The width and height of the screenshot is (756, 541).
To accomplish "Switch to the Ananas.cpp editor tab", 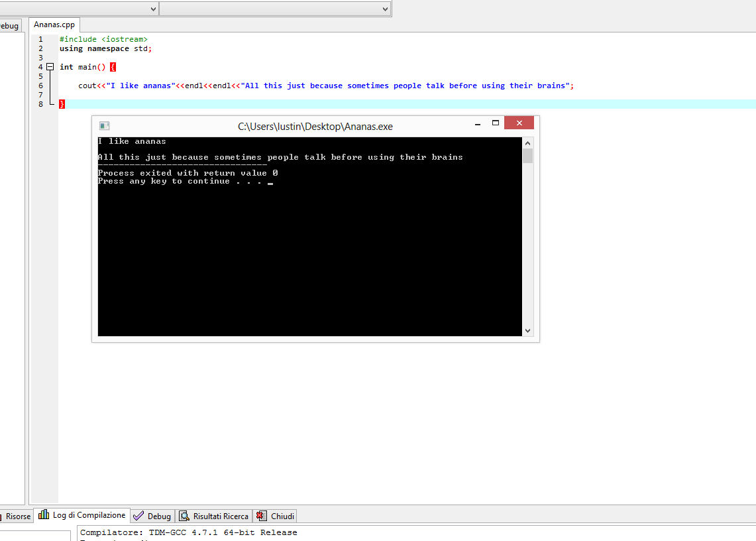I will point(54,25).
